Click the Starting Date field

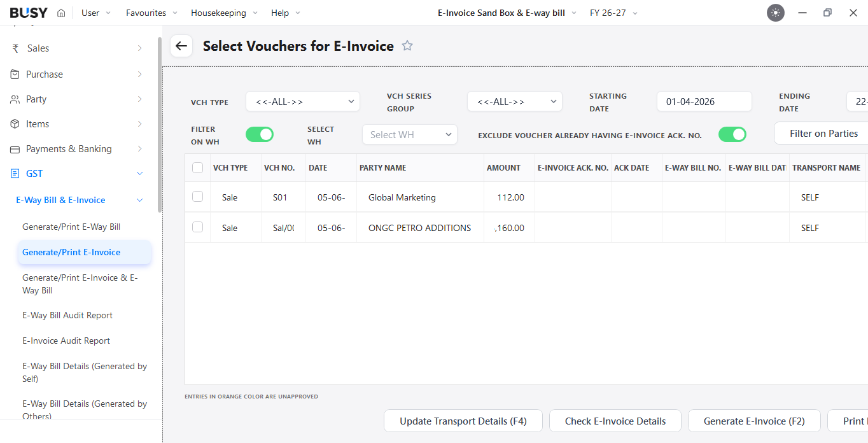click(704, 102)
